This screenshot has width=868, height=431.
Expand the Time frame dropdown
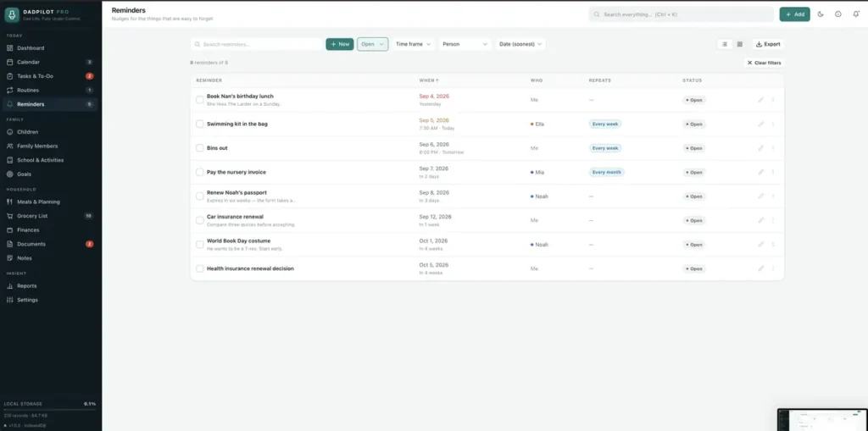click(x=413, y=44)
